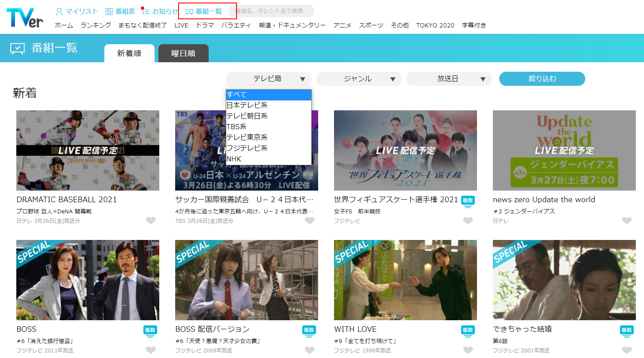Open BOSS 配信バージョン thumbnail
Viewport: 644px width, 358px height.
[x=246, y=280]
